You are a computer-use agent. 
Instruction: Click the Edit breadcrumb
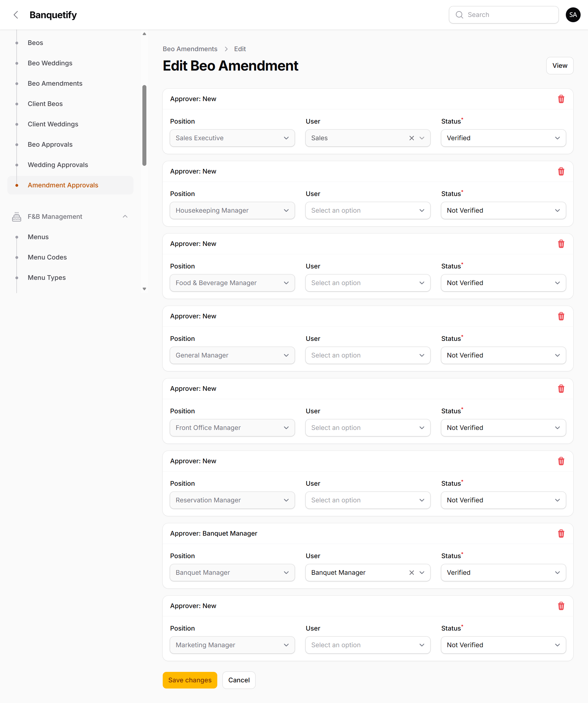click(240, 49)
